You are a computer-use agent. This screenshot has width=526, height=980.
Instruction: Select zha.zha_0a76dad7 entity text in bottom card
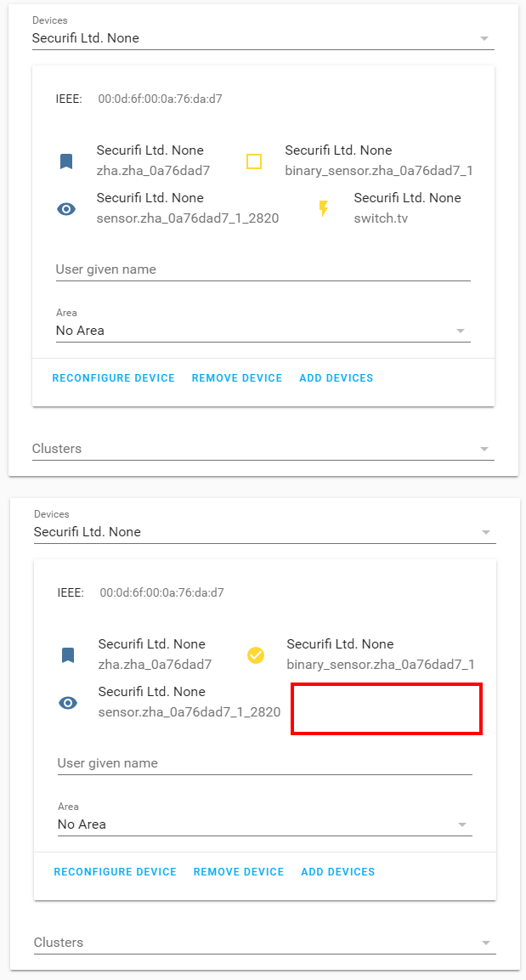pyautogui.click(x=155, y=665)
